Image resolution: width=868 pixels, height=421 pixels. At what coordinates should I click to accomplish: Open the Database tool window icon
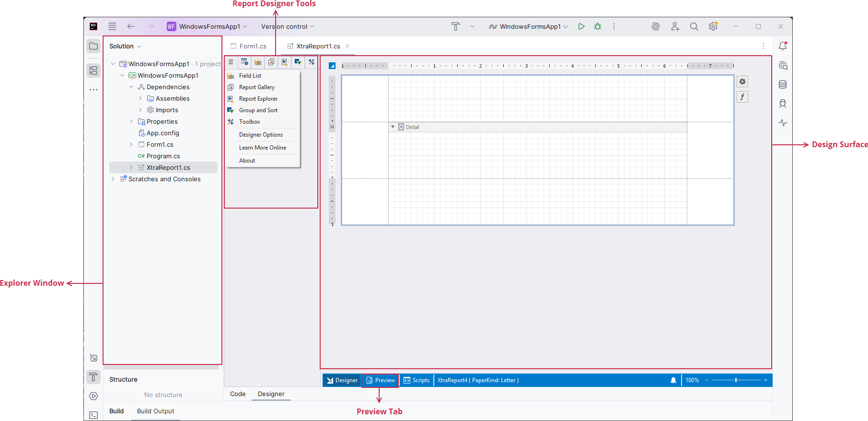click(x=783, y=84)
